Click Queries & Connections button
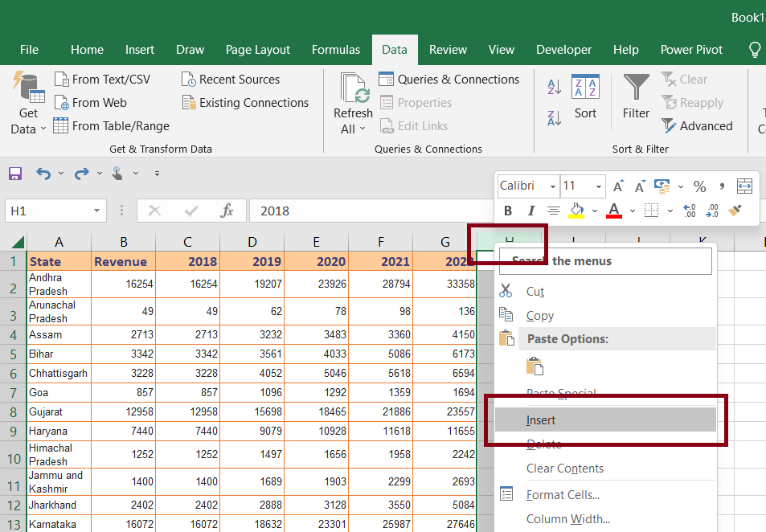 (449, 79)
